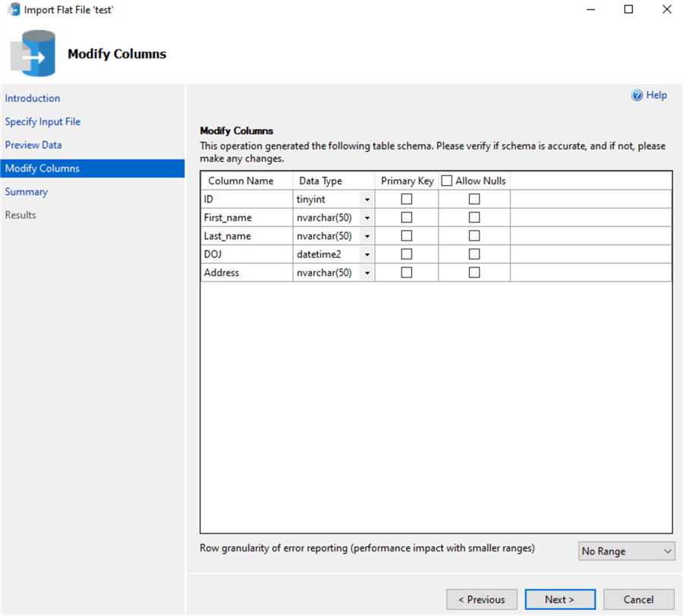Enable Primary Key for the DOJ column
This screenshot has height=616, width=683.
(x=406, y=253)
